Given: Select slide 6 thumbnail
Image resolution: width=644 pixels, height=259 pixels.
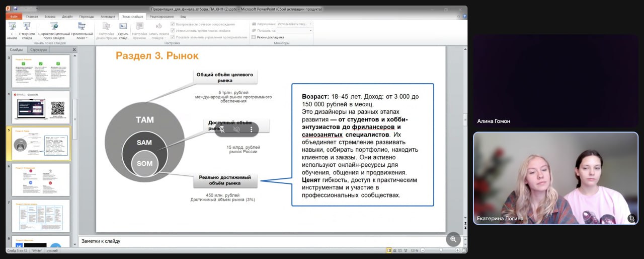Looking at the screenshot, I should coord(41,180).
